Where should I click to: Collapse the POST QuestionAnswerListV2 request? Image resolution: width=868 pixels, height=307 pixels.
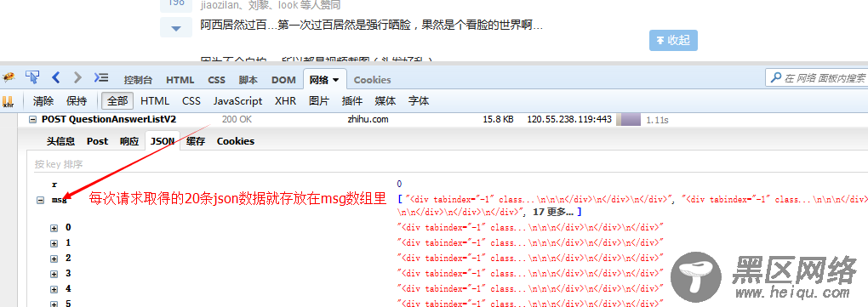[x=32, y=119]
